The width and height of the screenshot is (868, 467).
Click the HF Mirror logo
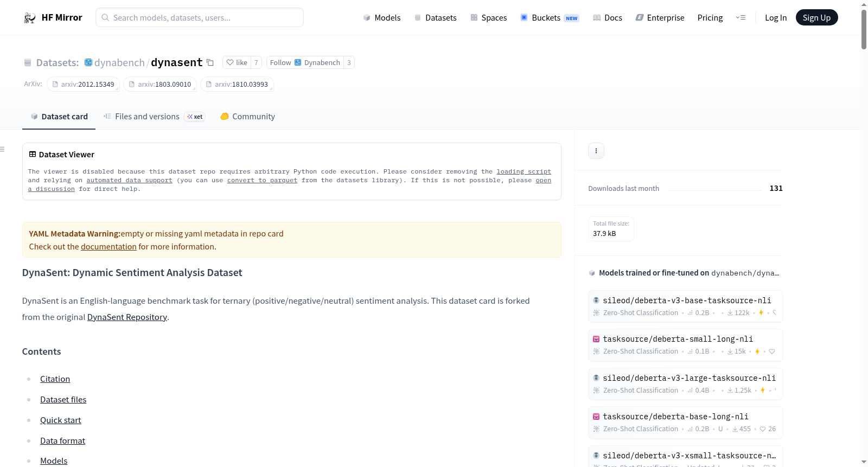53,17
